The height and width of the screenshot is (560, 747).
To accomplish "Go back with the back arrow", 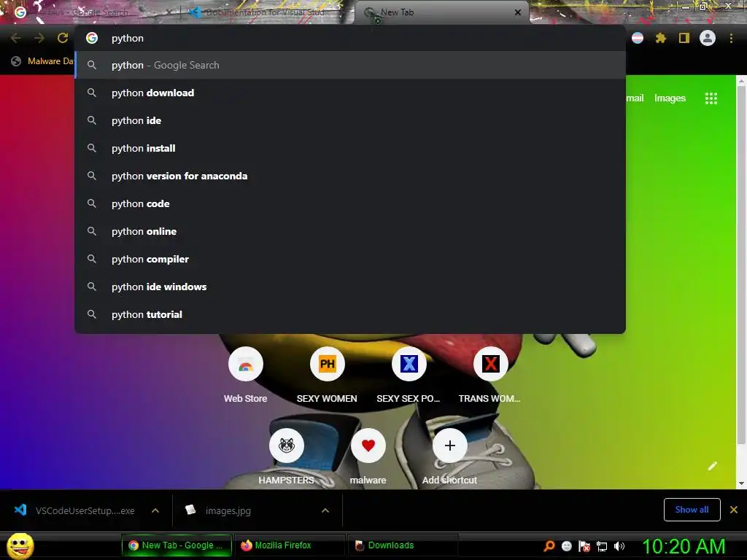I will (16, 38).
